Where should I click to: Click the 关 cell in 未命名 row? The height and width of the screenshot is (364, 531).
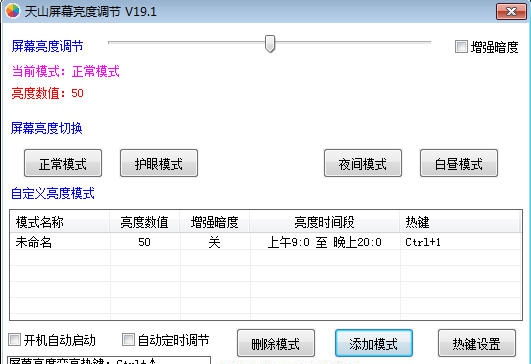[215, 242]
